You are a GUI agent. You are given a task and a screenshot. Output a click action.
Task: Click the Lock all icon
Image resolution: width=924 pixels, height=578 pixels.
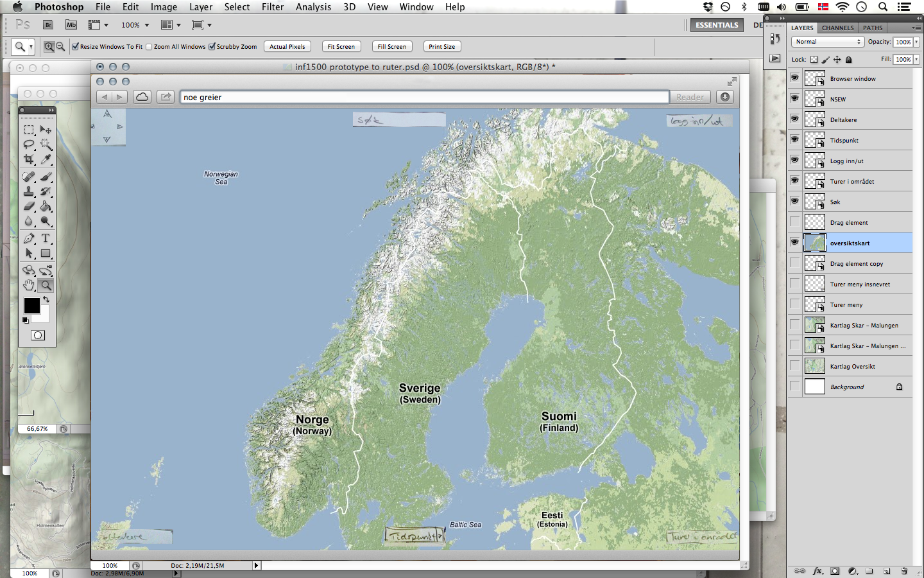(848, 60)
